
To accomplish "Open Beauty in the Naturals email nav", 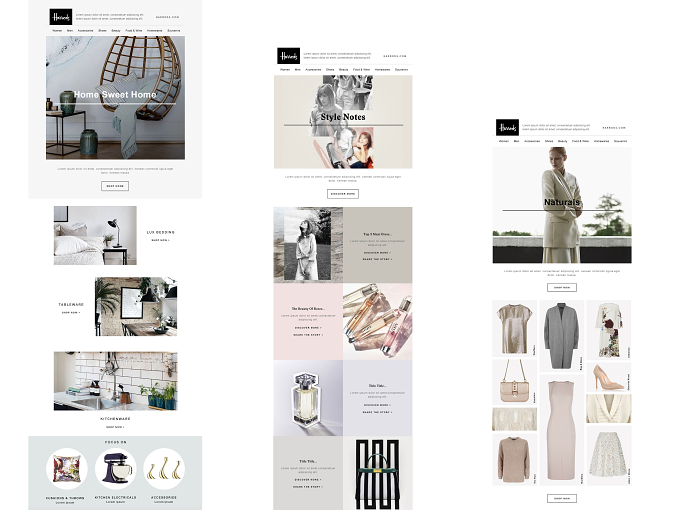I will click(x=562, y=141).
